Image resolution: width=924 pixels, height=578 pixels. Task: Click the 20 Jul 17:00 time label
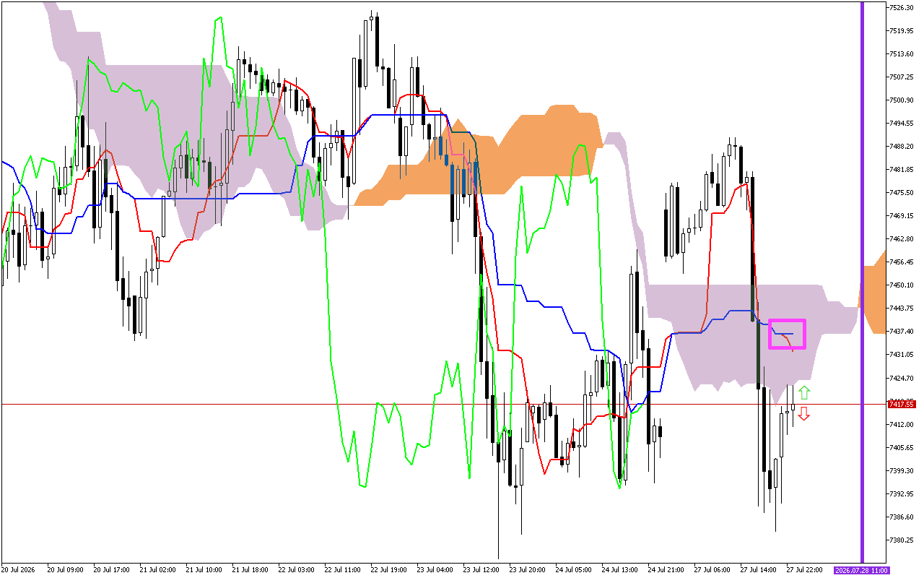pos(111,570)
